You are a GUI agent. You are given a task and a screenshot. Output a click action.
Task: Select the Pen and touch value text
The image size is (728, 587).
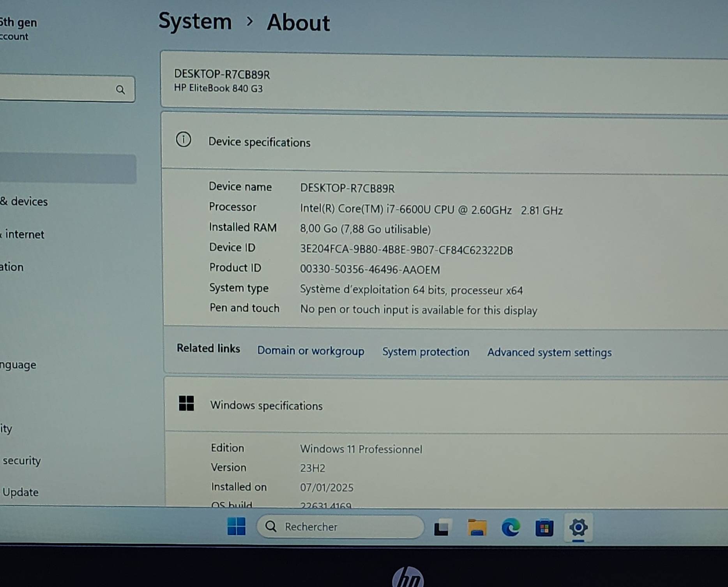[x=419, y=310]
